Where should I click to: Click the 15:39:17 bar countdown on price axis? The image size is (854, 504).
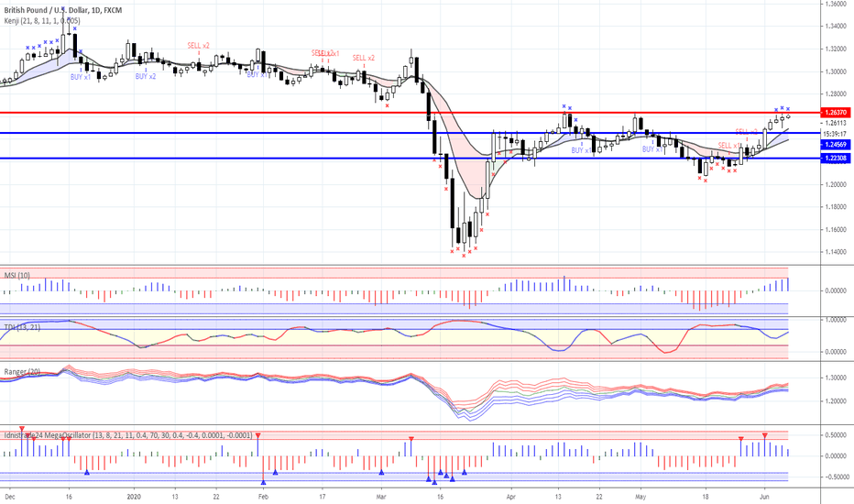(835, 134)
